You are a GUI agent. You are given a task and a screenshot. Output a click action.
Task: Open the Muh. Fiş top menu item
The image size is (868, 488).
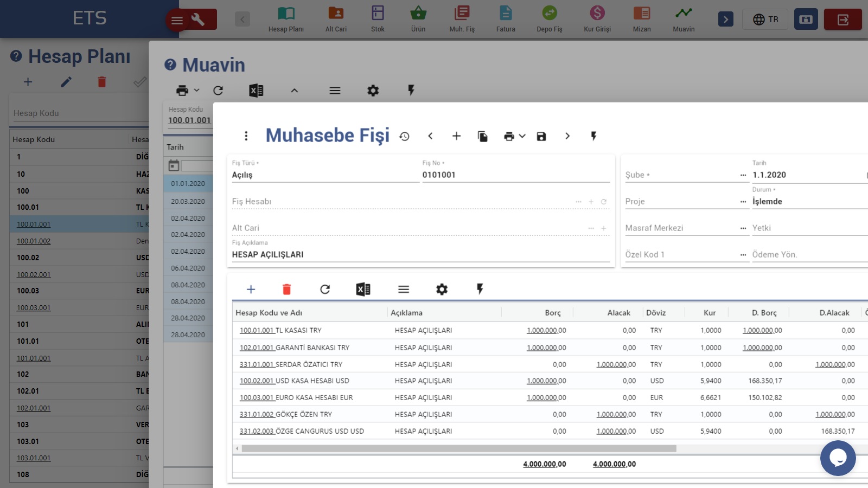point(462,20)
